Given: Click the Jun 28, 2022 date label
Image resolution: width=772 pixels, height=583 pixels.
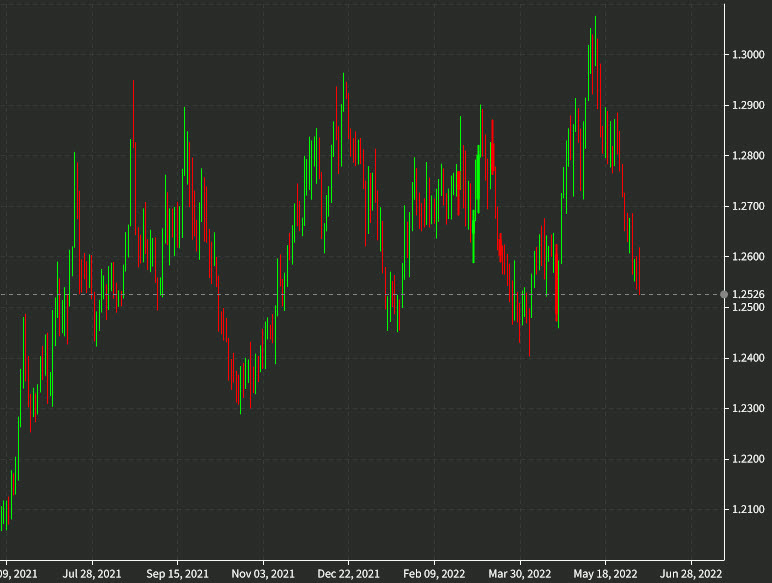Looking at the screenshot, I should click(x=691, y=574).
